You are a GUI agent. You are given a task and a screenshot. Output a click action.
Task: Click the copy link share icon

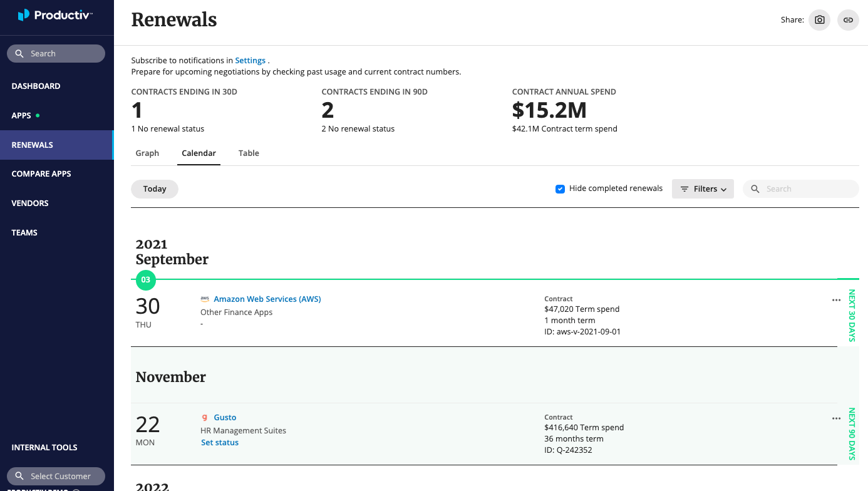click(x=848, y=20)
